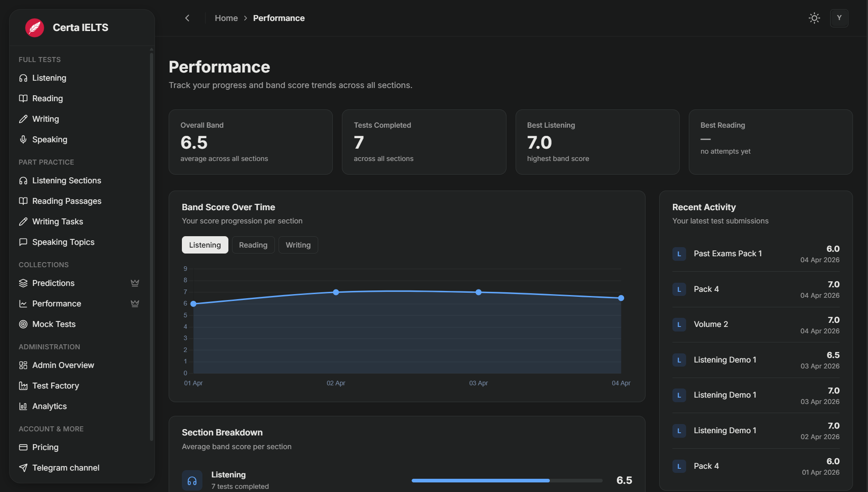Click the factory icon beside Test Factory

(x=23, y=386)
